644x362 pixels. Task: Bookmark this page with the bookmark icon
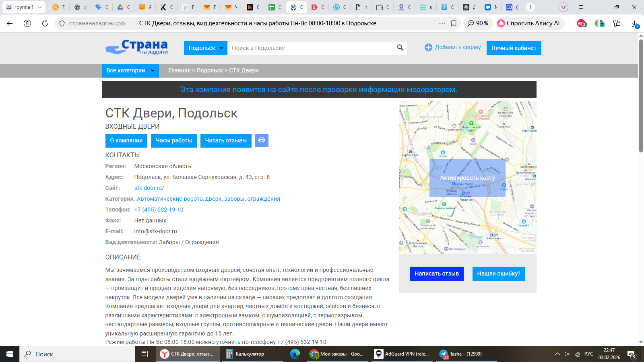[x=454, y=23]
